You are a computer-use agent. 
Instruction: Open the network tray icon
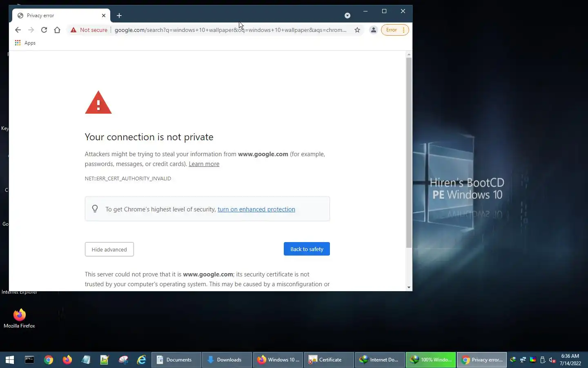(523, 360)
